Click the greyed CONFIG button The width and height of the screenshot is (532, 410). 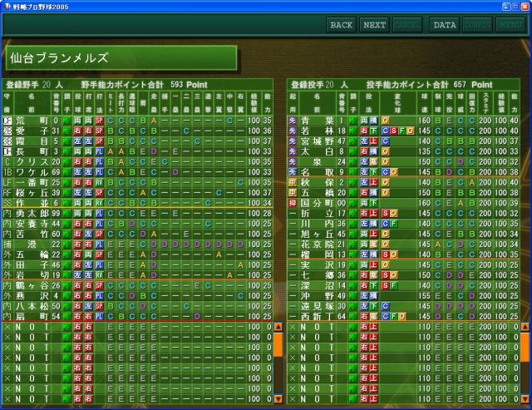pos(477,25)
